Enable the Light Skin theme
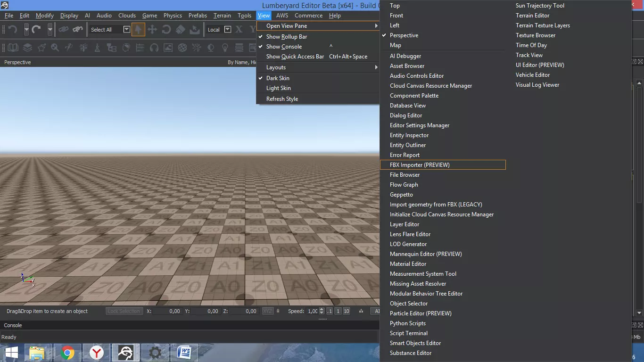The height and width of the screenshot is (362, 644). pos(278,88)
